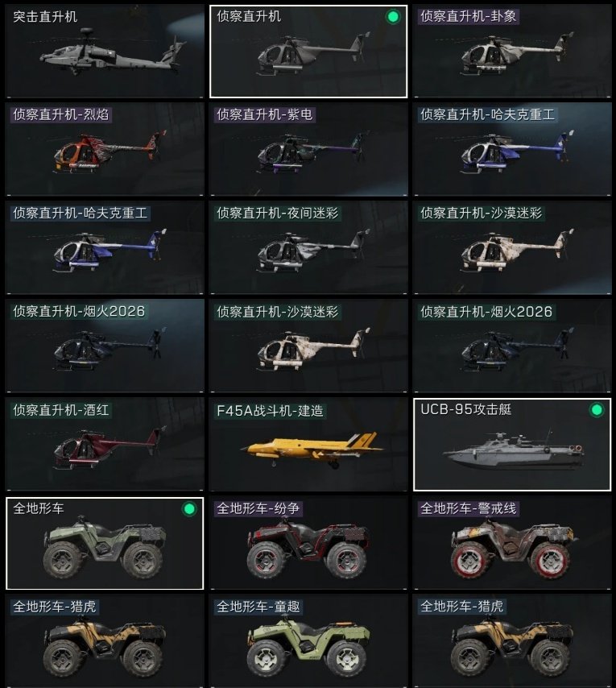This screenshot has width=616, height=688.
Task: Pick the orange 侦察直升机-烈焰 skin
Action: pyautogui.click(x=105, y=150)
